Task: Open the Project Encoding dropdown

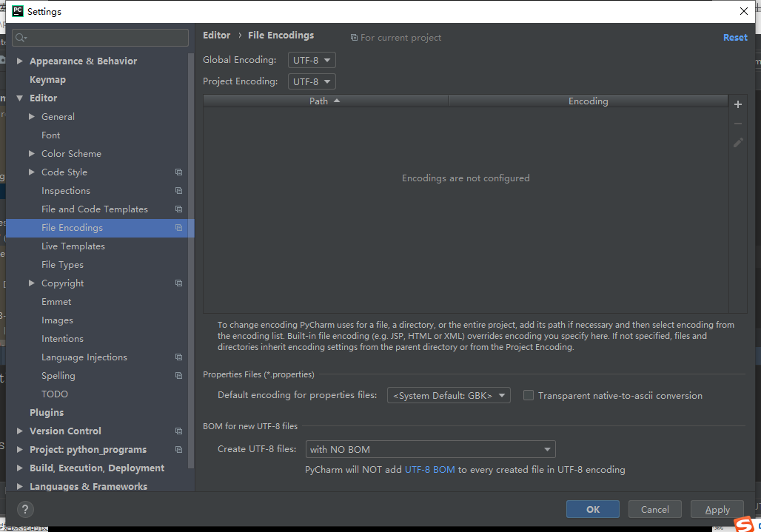Action: click(x=312, y=81)
